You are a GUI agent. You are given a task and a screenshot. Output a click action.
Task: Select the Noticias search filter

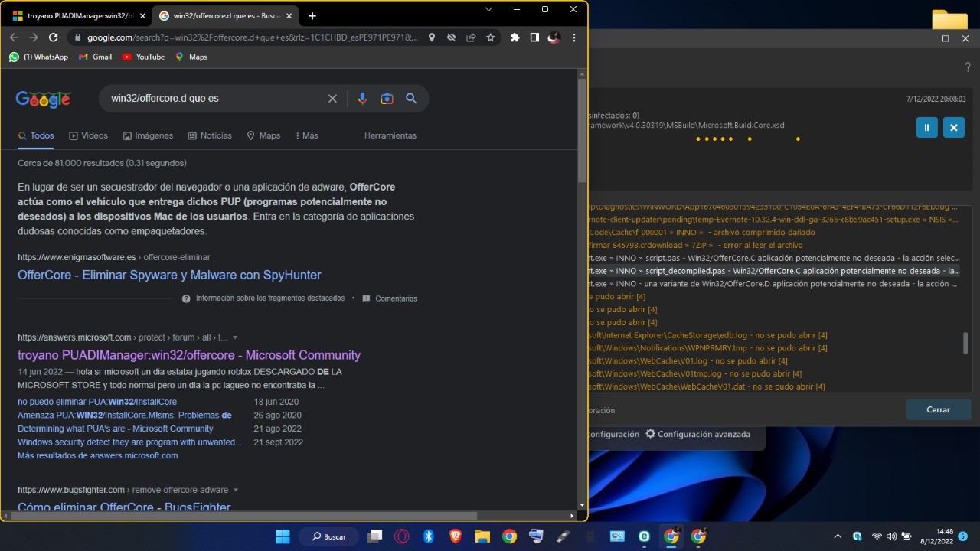[210, 135]
